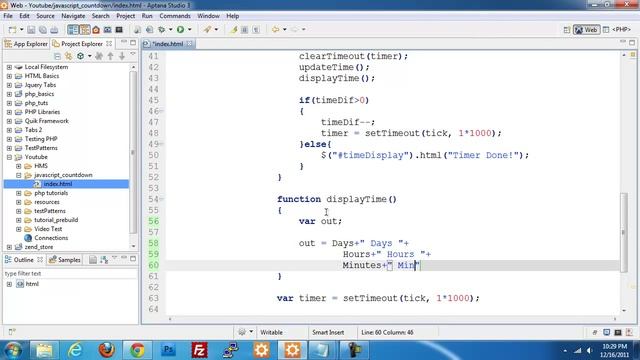Click the Firefox icon in the taskbar
The width and height of the screenshot is (640, 360).
(106, 350)
